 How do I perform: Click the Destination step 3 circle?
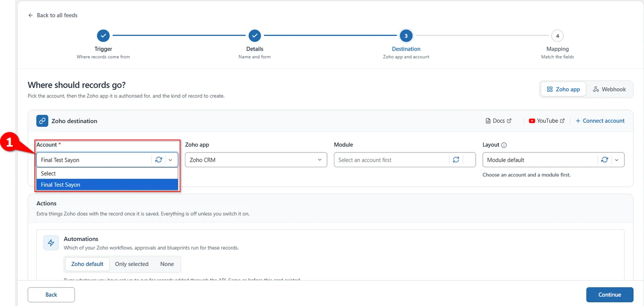pos(406,35)
